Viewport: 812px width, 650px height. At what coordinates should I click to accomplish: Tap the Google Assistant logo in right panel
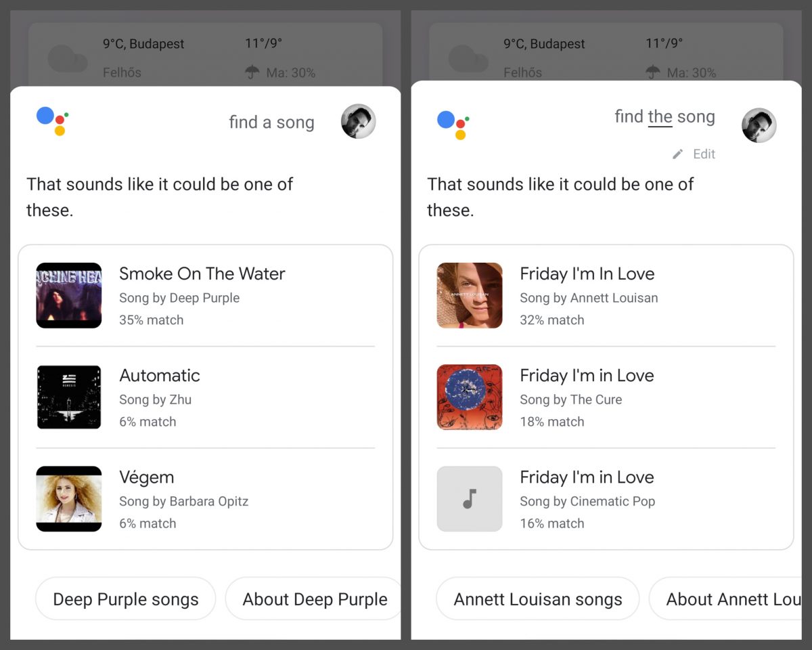tap(453, 125)
